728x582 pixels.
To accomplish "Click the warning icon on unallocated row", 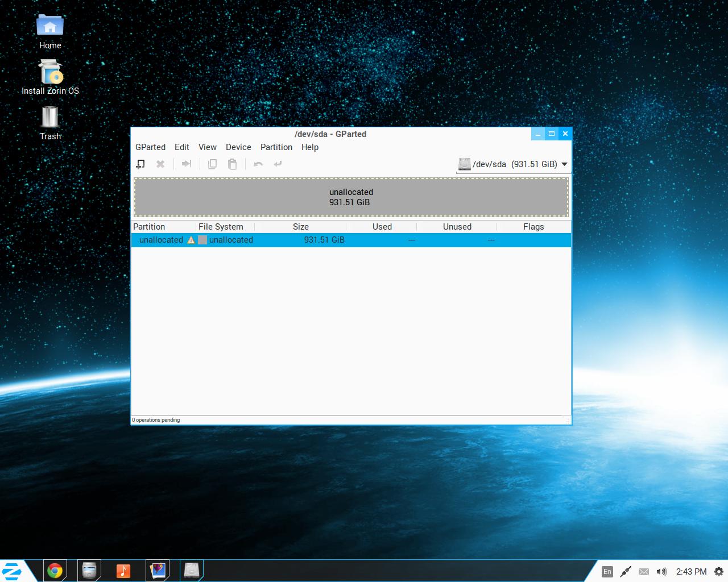I will pyautogui.click(x=191, y=240).
